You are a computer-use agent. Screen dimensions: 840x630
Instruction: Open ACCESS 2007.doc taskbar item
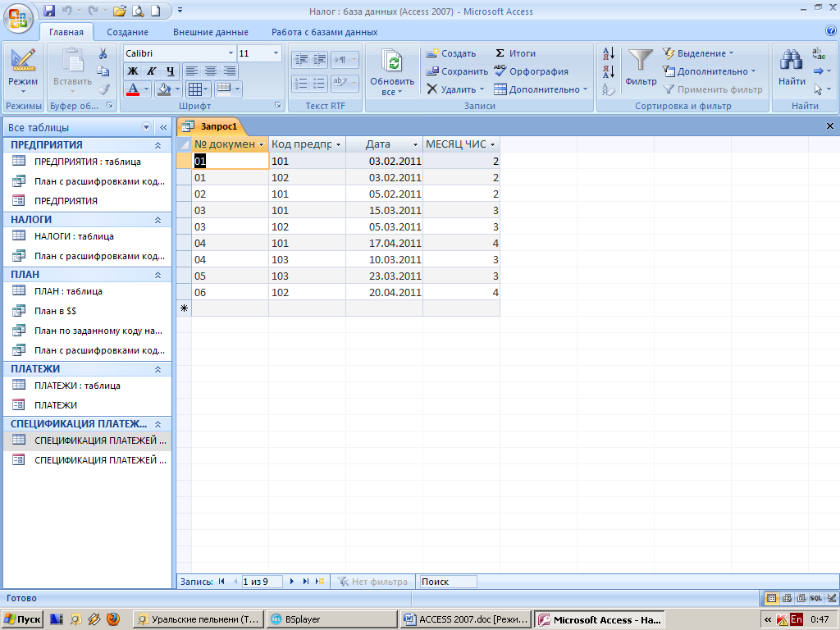pos(467,619)
